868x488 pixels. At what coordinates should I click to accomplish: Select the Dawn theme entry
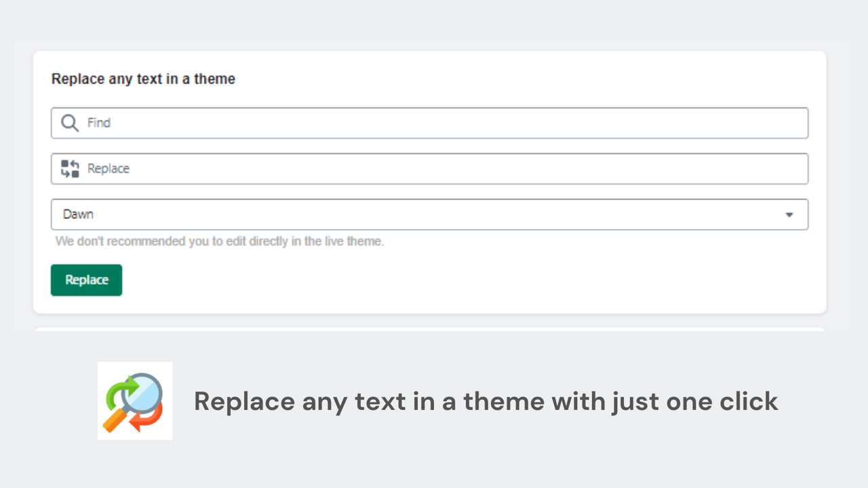78,213
